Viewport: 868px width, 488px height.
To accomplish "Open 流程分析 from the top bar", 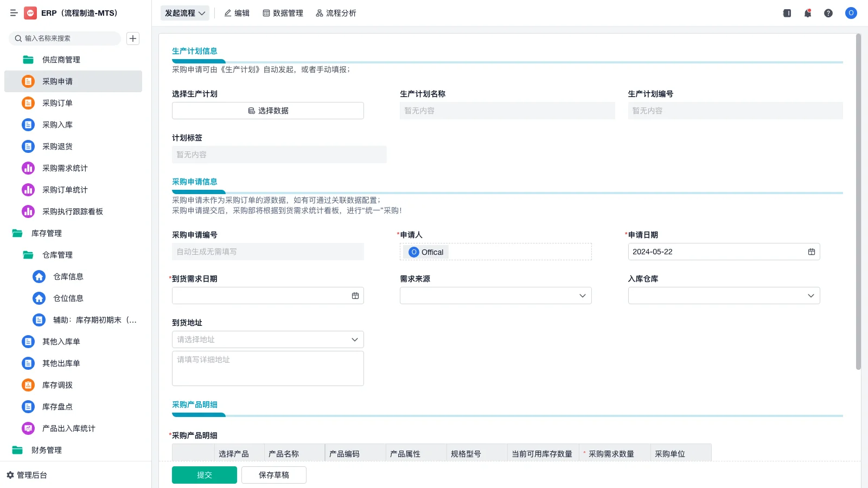I will [336, 12].
